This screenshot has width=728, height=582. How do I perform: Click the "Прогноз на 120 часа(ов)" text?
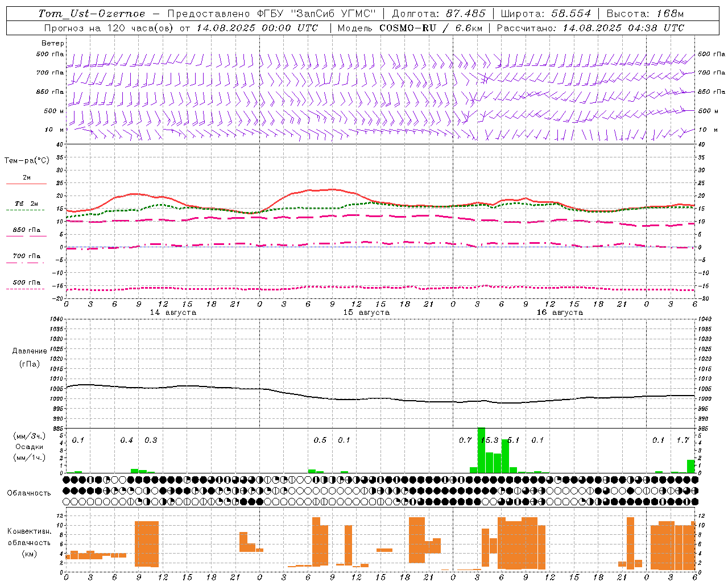(x=108, y=28)
